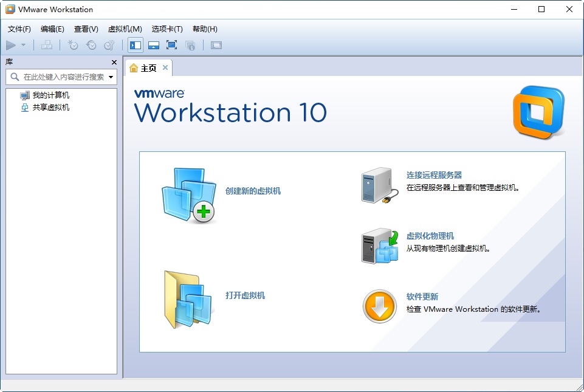The height and width of the screenshot is (392, 584).
Task: Click the show or hide console view icon
Action: pyautogui.click(x=216, y=45)
